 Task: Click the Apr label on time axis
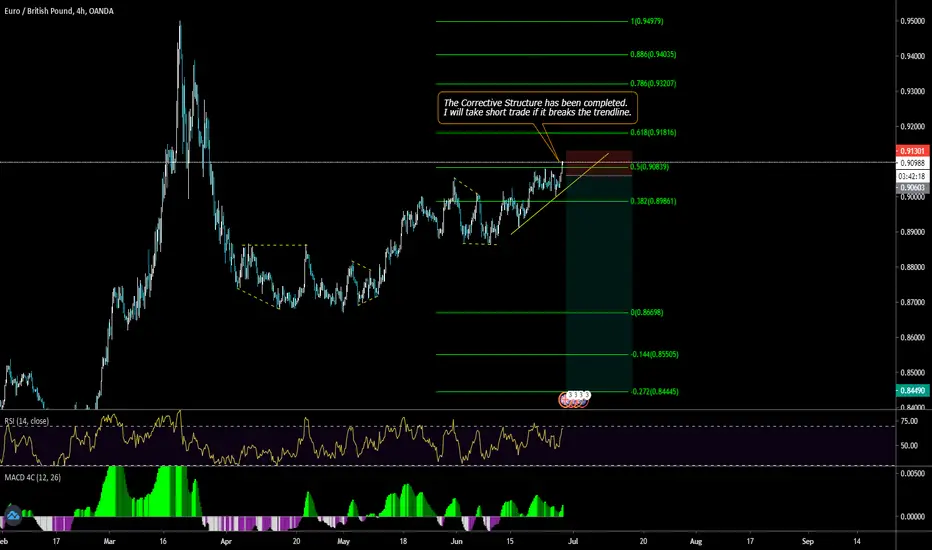225,541
